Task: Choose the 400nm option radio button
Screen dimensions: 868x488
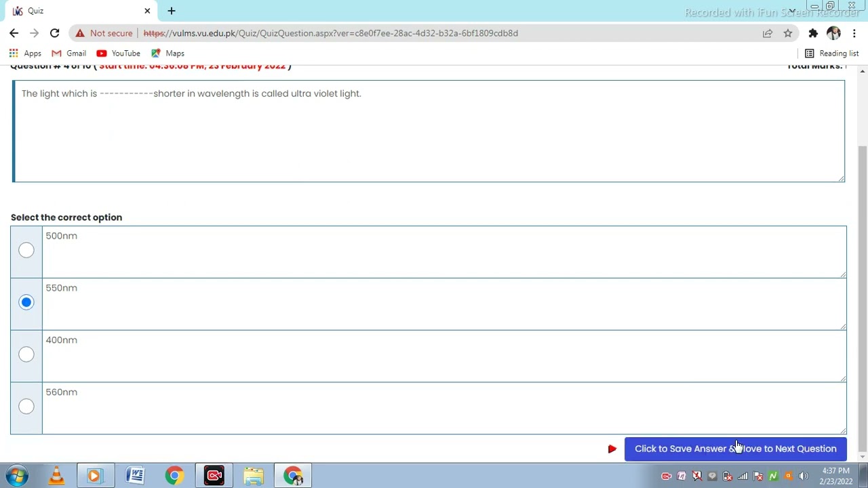Action: tap(26, 354)
